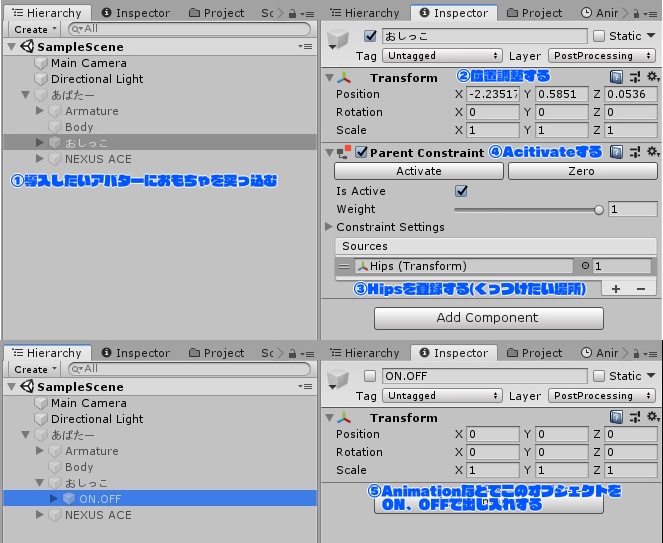Open the Anim tab above the ON.OFF Inspector
The height and width of the screenshot is (543, 663).
point(599,353)
